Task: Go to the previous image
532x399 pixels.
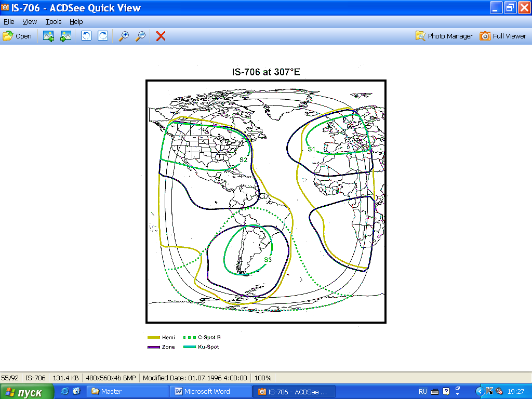Action: coord(48,36)
